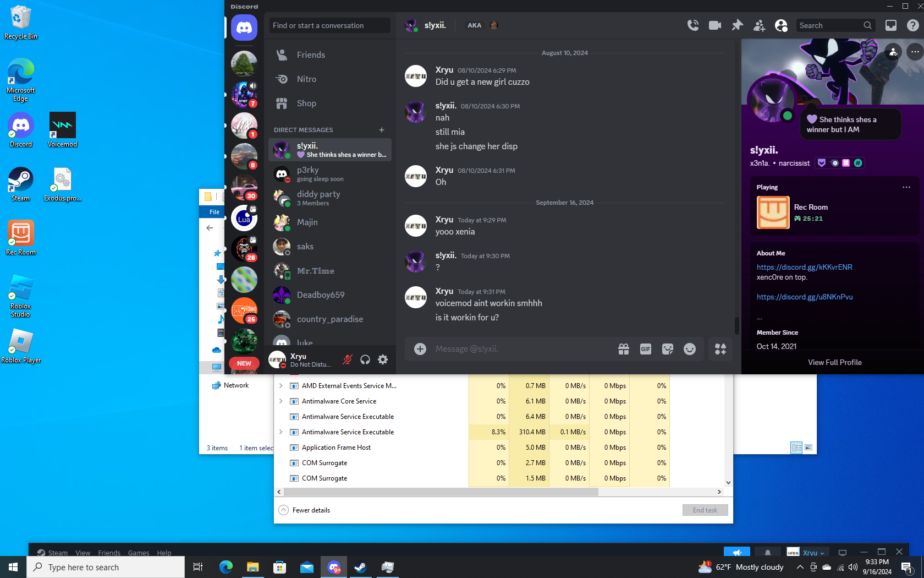
Task: Open the Voicemod desktop shortcut
Action: pos(62,130)
